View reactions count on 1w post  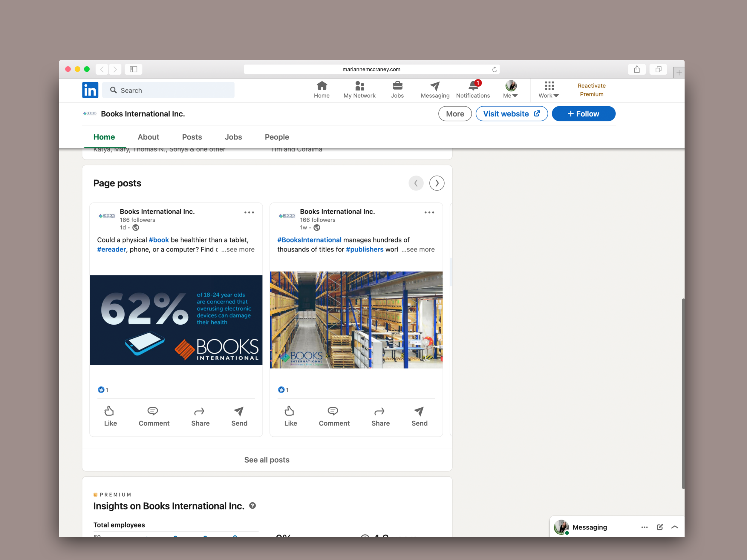click(x=283, y=390)
